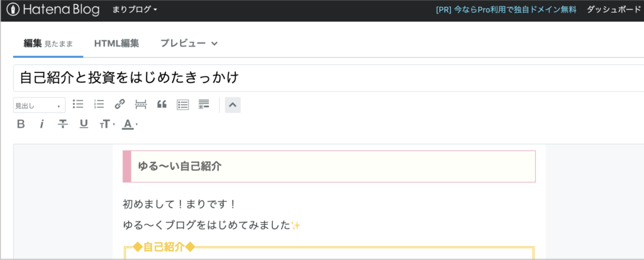Click the insert link icon
Viewport: 644px width, 260px height.
119,105
